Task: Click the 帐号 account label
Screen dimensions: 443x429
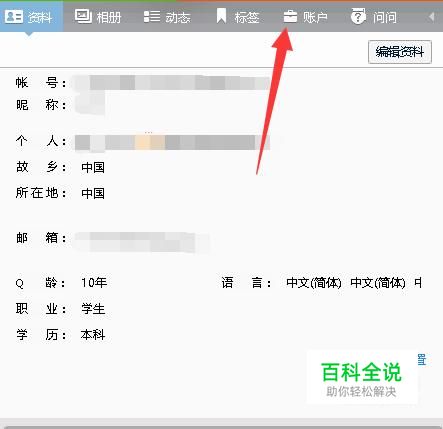Action: coord(41,82)
